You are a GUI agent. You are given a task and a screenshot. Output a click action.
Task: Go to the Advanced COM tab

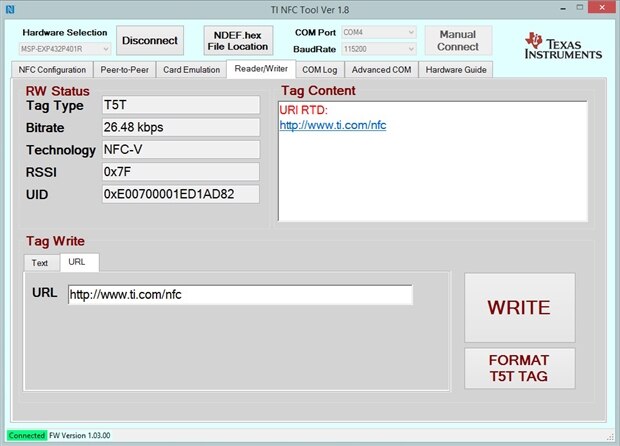382,70
